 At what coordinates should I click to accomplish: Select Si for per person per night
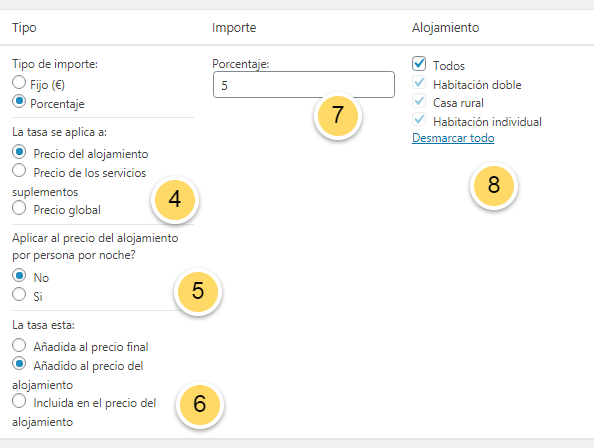click(x=19, y=294)
